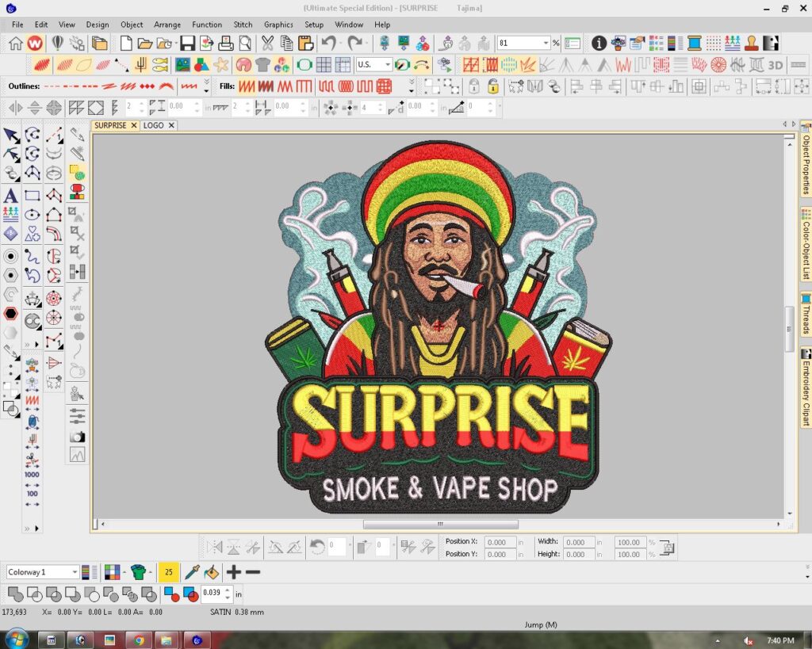Open the zoom percentage dropdown showing 81
812x649 pixels.
tap(546, 44)
